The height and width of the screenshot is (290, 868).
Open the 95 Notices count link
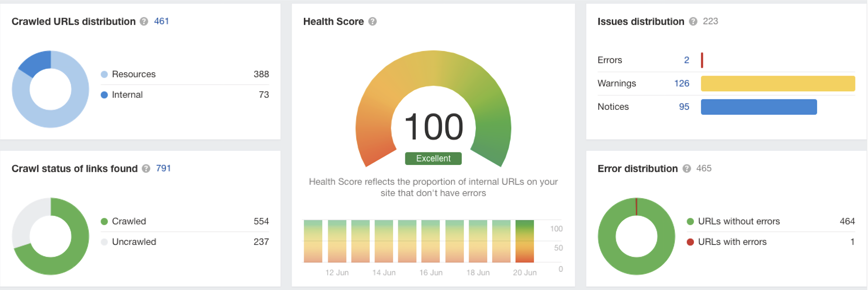[x=684, y=107]
